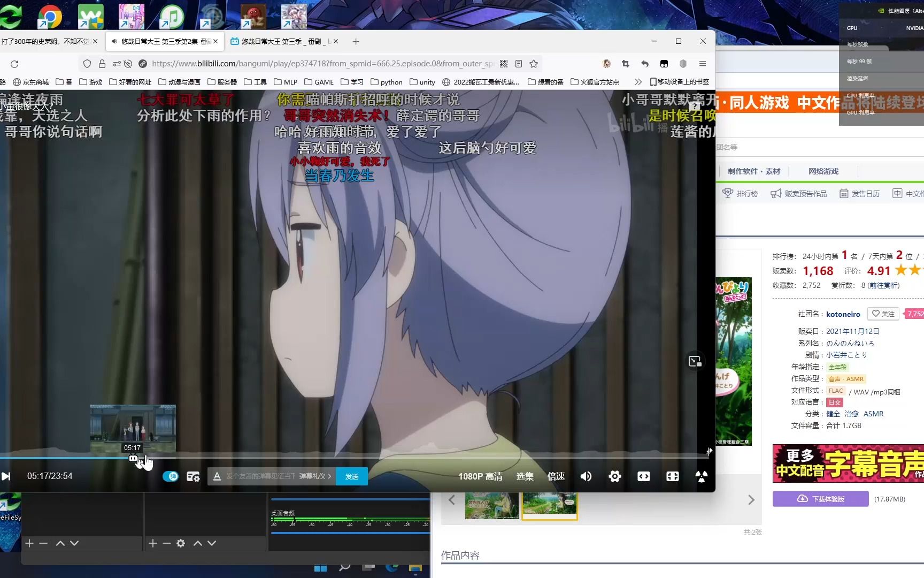Open the 京东商城 bookmark
924x578 pixels.
click(x=30, y=82)
